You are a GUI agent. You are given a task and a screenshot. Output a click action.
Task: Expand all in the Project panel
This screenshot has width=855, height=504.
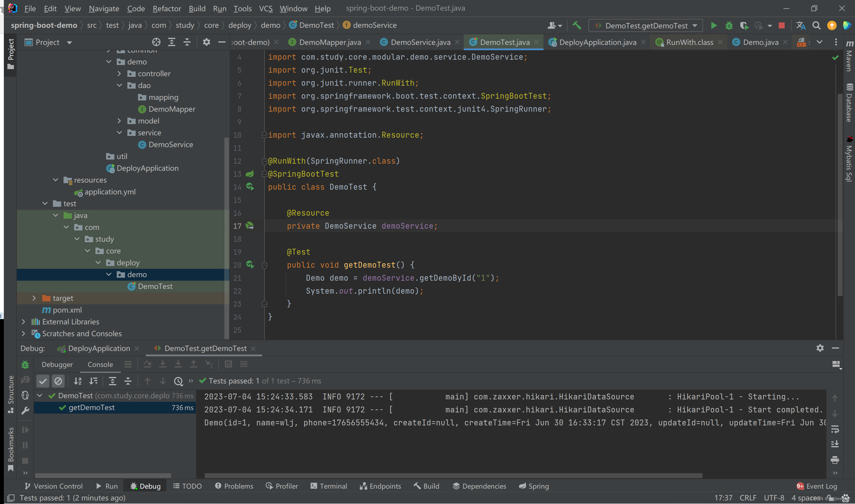(x=171, y=42)
